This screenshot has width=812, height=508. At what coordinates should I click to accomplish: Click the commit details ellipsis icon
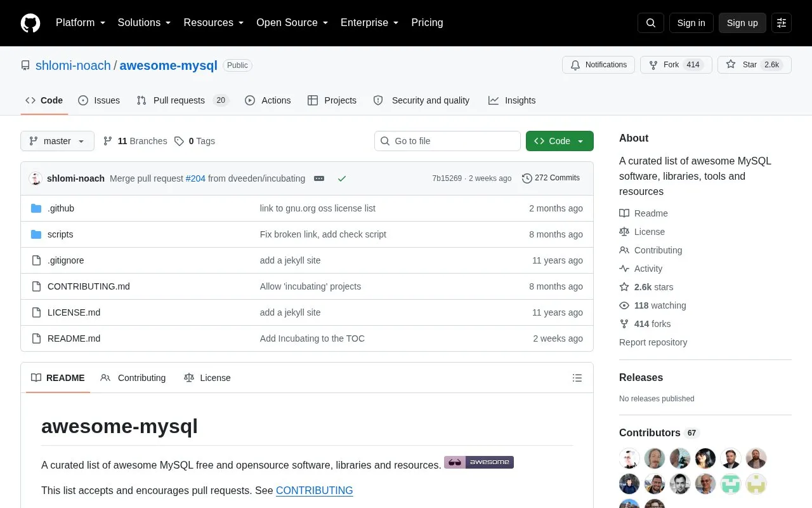point(319,178)
